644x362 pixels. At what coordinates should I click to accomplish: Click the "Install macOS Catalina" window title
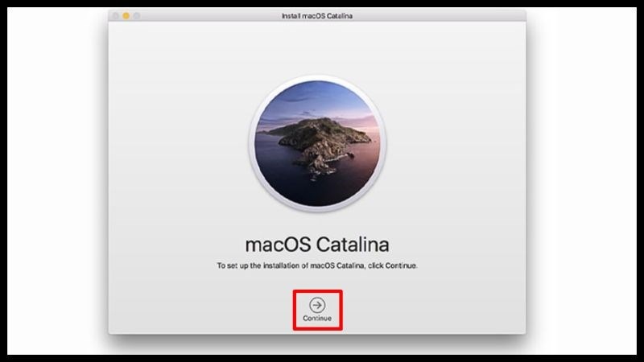[x=317, y=15]
